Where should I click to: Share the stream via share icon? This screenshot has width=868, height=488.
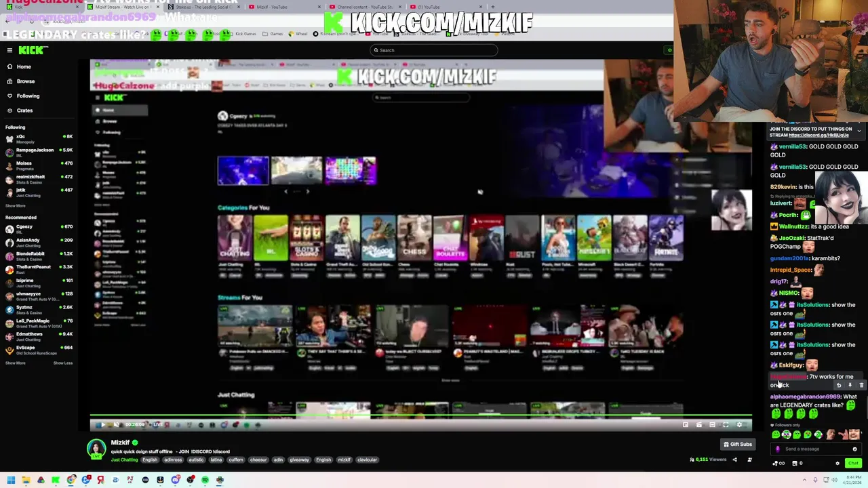coord(735,460)
